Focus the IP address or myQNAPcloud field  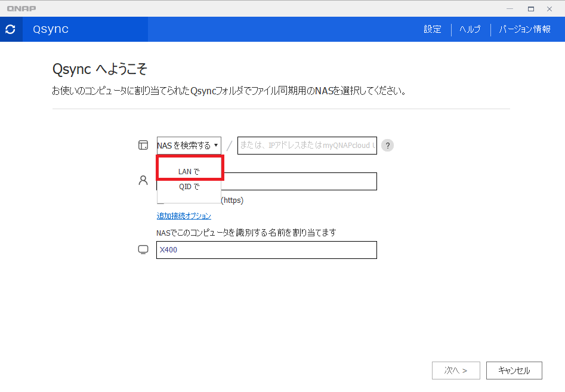[307, 146]
